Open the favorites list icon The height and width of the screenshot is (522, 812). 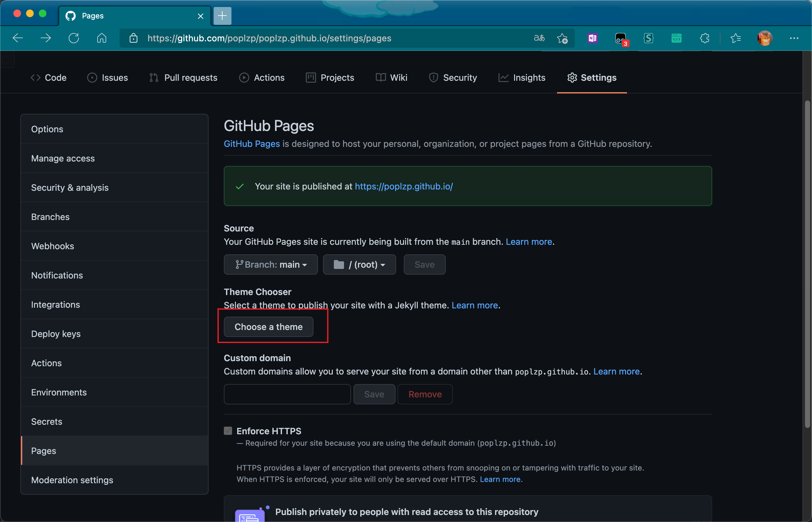(736, 38)
